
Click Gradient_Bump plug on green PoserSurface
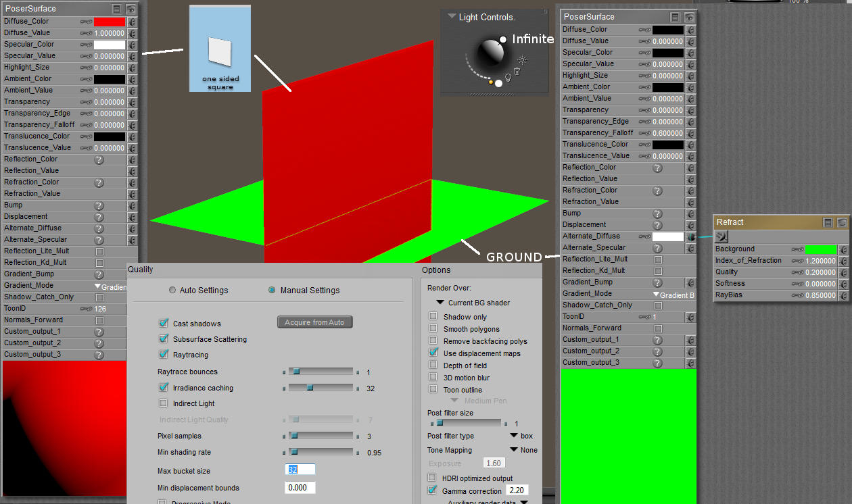(691, 282)
